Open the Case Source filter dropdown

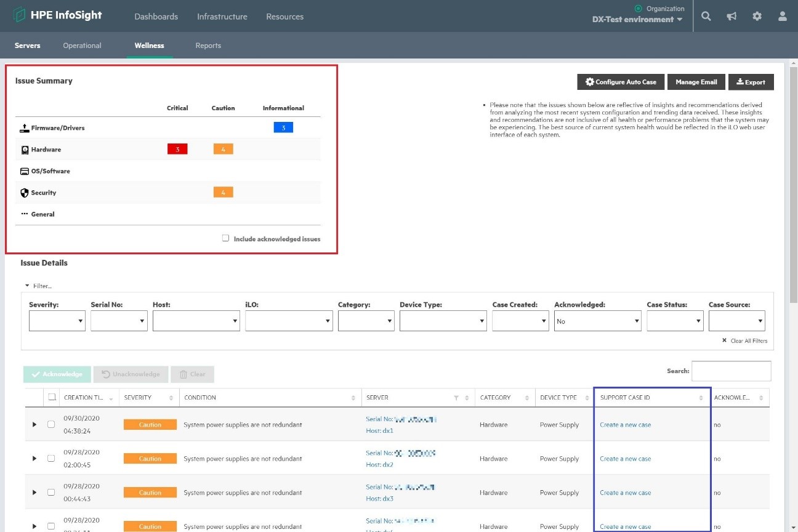(737, 321)
